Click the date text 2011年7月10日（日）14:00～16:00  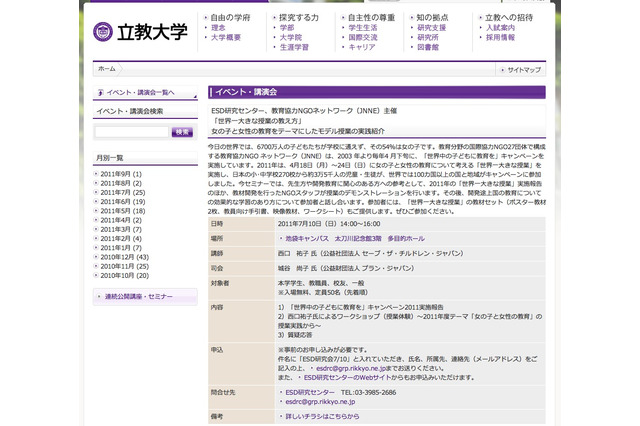pyautogui.click(x=329, y=224)
